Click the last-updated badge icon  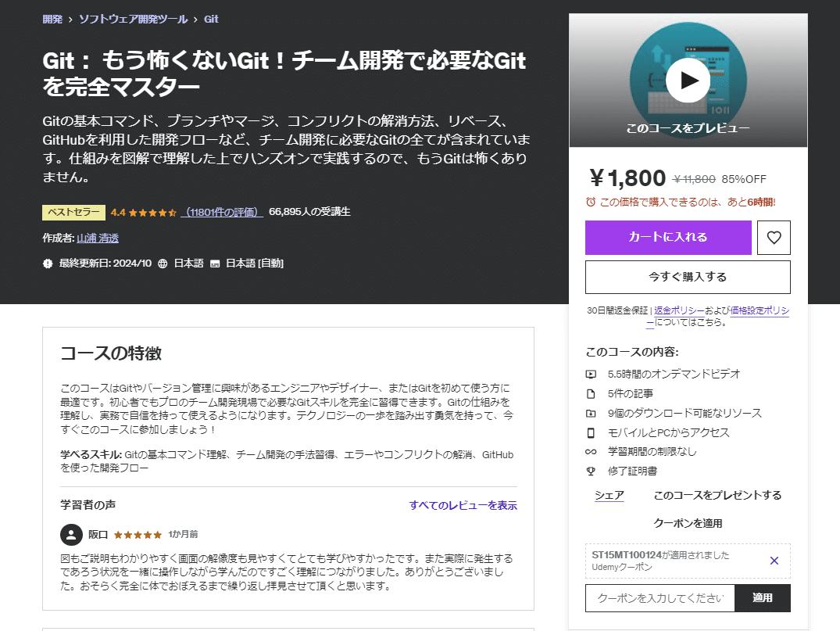point(48,264)
